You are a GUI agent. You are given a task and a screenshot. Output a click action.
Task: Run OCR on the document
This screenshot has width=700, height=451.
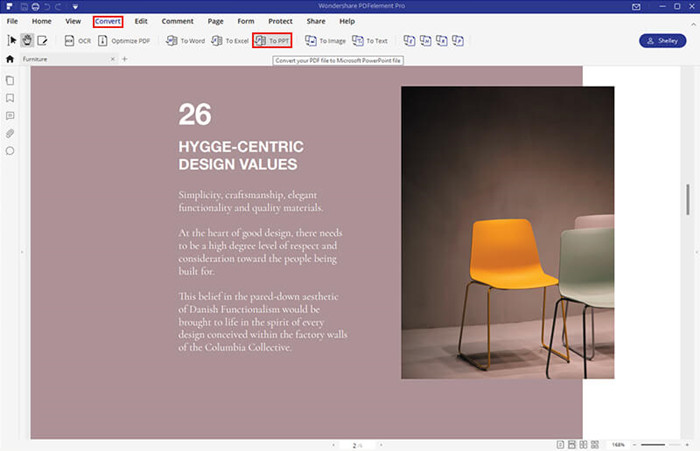[x=77, y=41]
